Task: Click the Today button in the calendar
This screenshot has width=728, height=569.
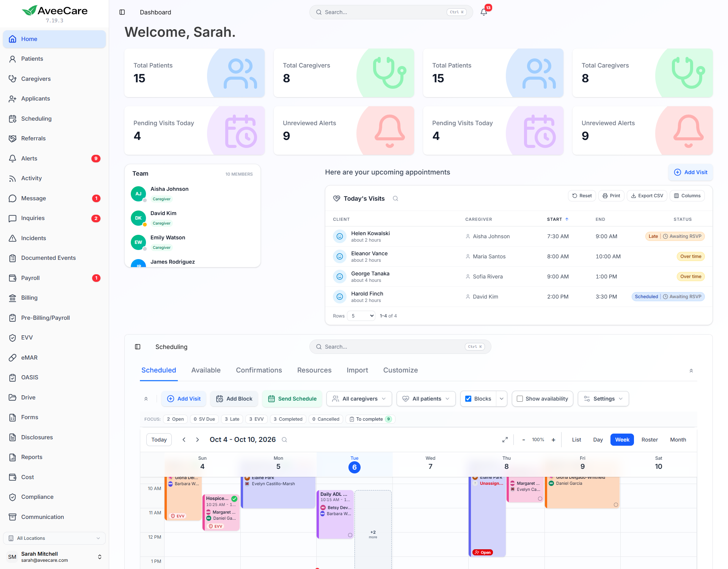Action: (159, 440)
